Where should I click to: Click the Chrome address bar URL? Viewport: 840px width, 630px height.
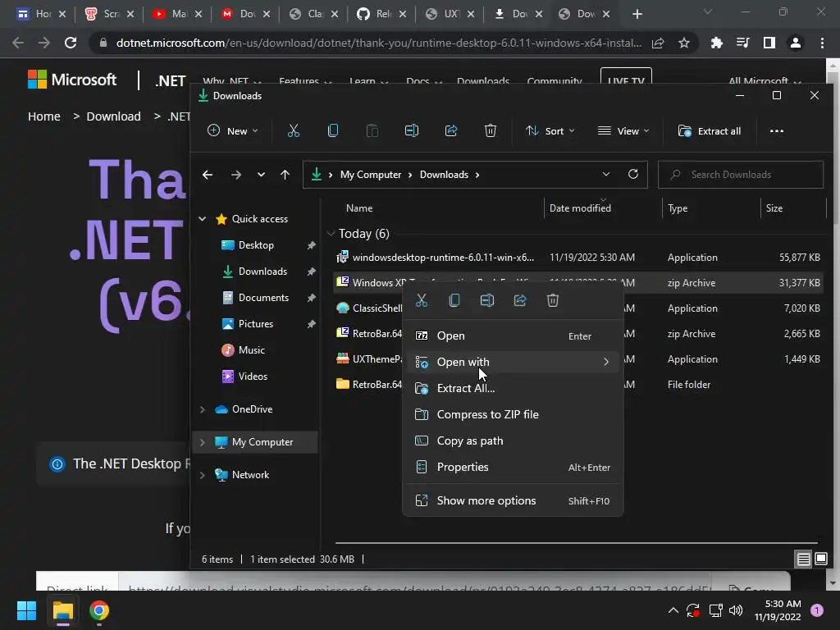click(379, 43)
